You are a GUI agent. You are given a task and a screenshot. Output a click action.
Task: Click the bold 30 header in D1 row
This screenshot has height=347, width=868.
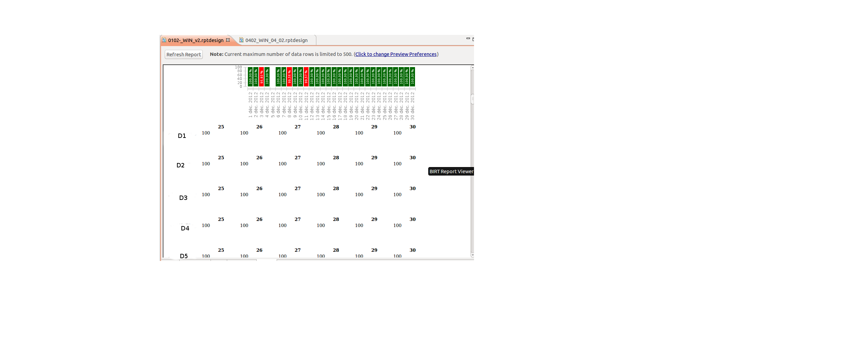click(x=413, y=127)
